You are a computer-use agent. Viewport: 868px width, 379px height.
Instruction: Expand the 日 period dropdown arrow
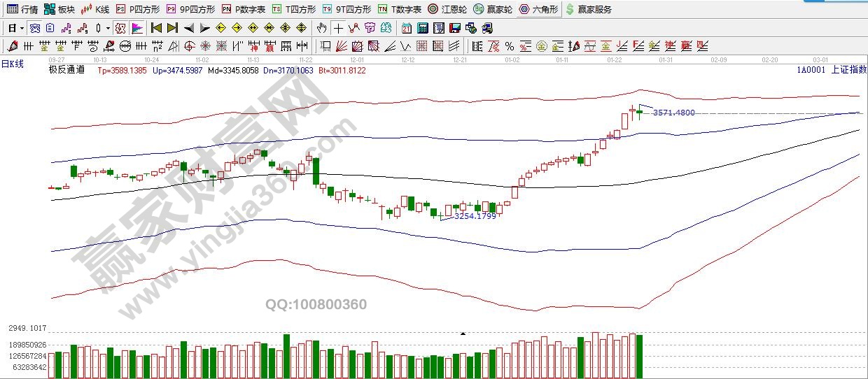click(22, 29)
